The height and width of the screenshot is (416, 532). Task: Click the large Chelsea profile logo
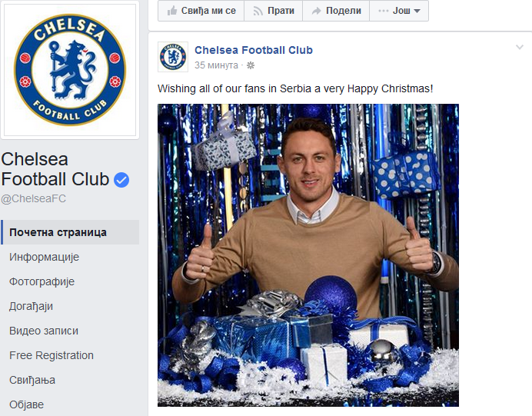(70, 70)
